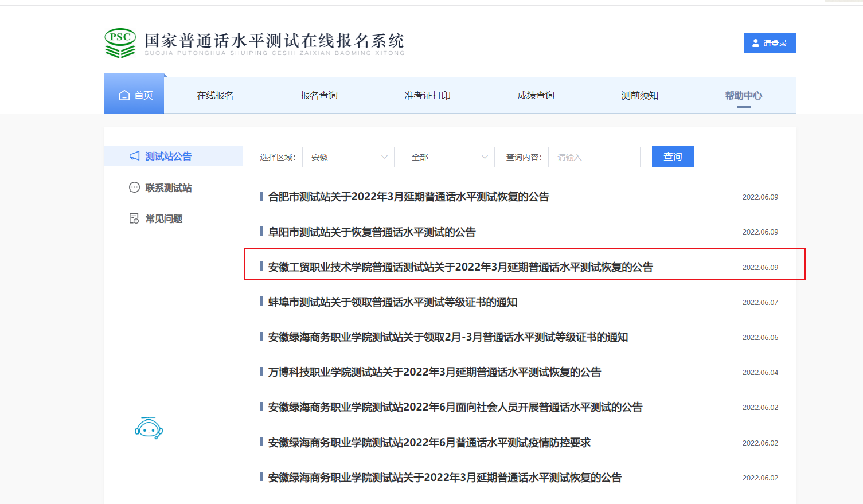Open 蚌埠市测试站关于领取等级证书的通知
This screenshot has height=504, width=863.
[392, 302]
